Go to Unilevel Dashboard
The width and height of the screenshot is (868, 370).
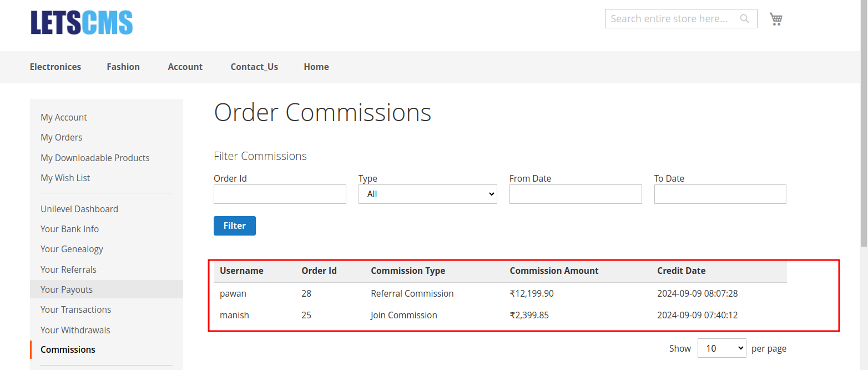click(x=79, y=209)
